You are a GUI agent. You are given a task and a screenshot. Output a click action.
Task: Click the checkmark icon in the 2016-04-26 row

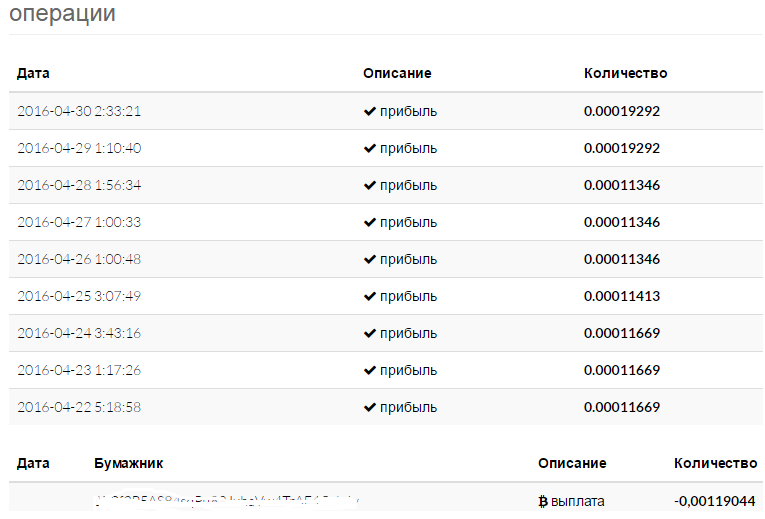click(369, 259)
